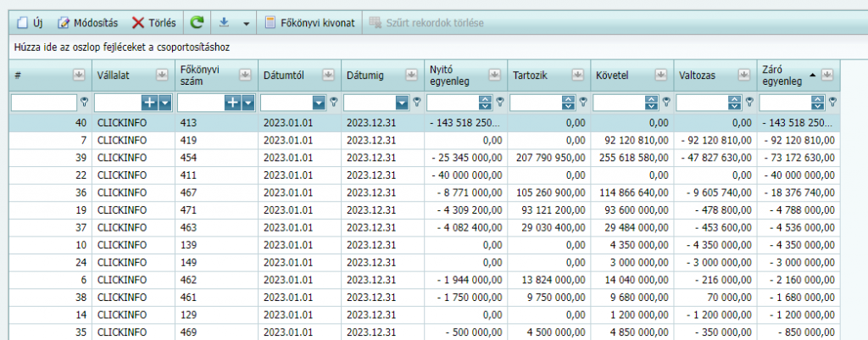
Task: Click Nyitó egyenleg filter spinner
Action: click(x=485, y=102)
